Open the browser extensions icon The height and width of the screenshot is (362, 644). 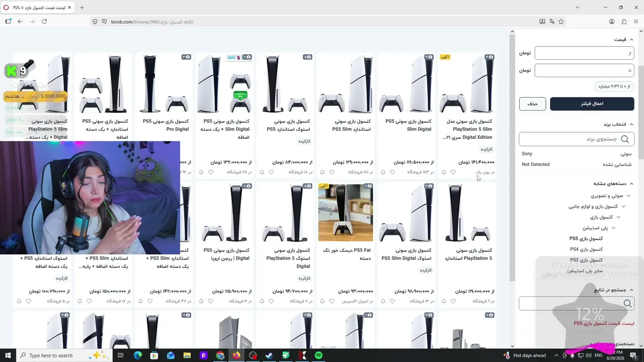pos(624,22)
